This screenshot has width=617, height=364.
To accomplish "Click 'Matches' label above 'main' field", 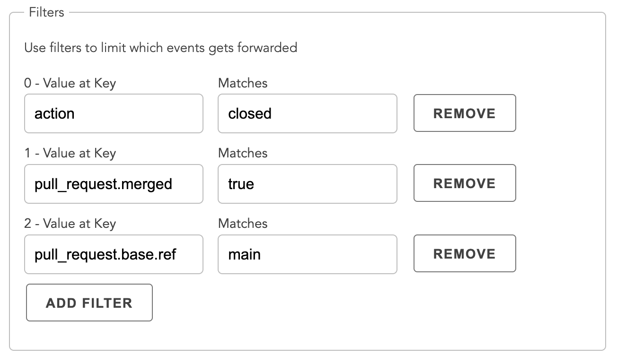I will pos(243,224).
